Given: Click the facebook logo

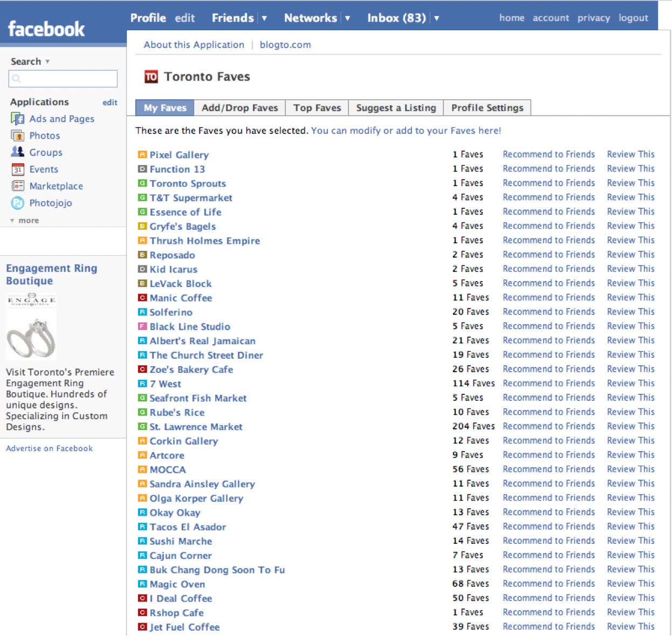Looking at the screenshot, I should click(46, 29).
